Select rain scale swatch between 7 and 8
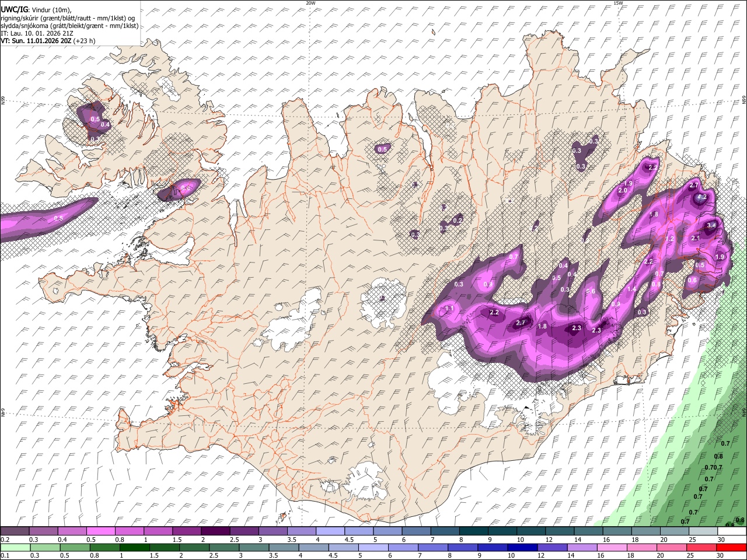The width and height of the screenshot is (747, 560). click(433, 548)
